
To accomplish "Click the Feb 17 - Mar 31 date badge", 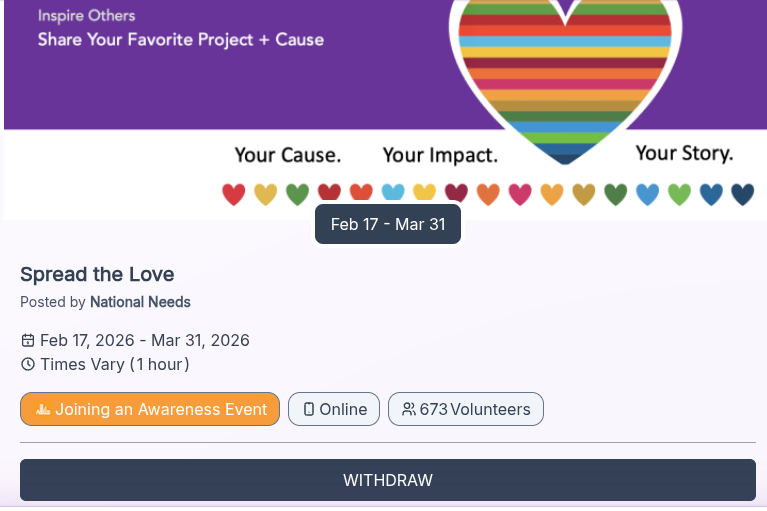I will pos(388,224).
